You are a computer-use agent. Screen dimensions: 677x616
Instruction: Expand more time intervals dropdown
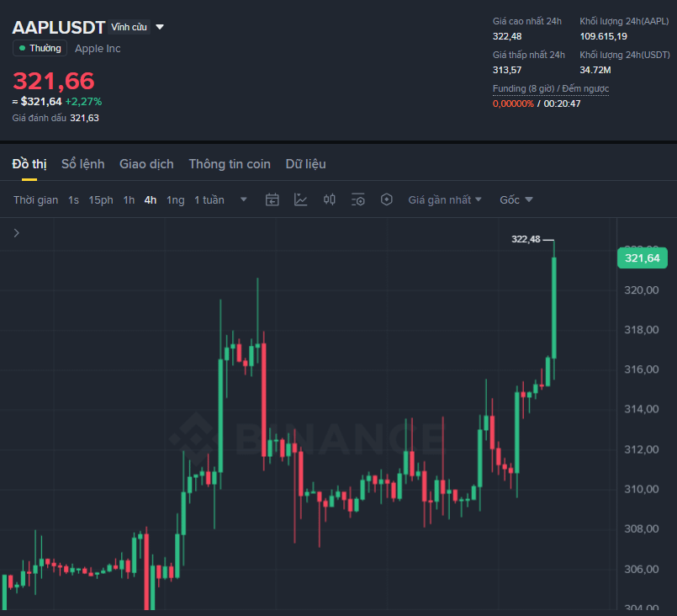coord(244,199)
